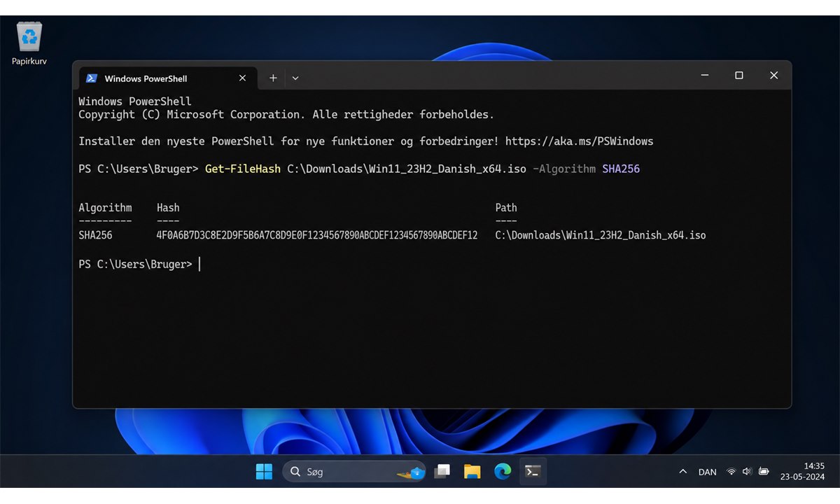Image resolution: width=840 pixels, height=504 pixels.
Task: Click the Path column header
Action: (506, 208)
